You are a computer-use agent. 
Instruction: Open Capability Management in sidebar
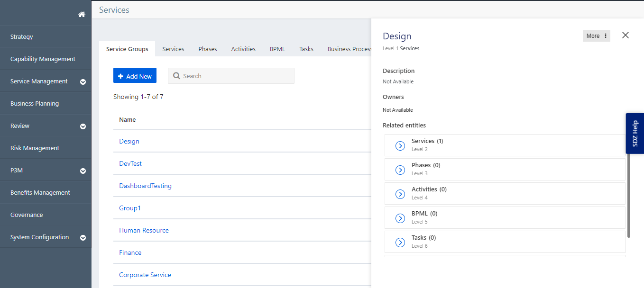coord(43,59)
